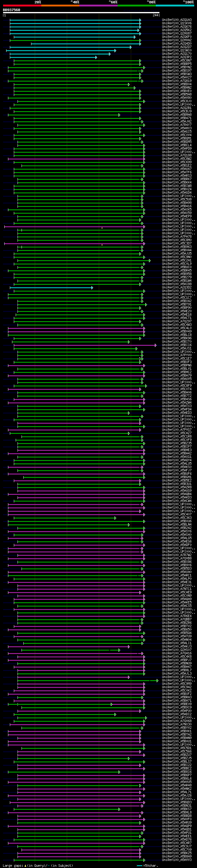Viewport: 197px width, 868px height.
Task: Click the query end position 244
Action: pos(155,15)
